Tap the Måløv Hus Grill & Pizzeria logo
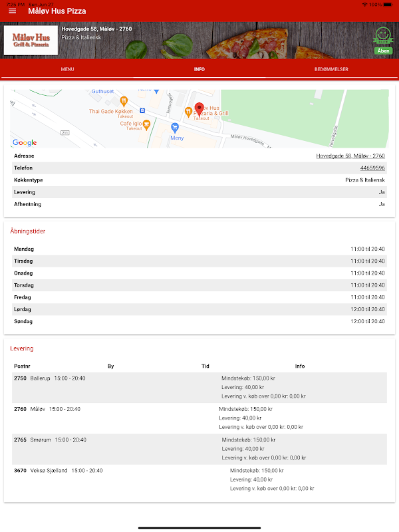This screenshot has width=399, height=532. coord(31,41)
